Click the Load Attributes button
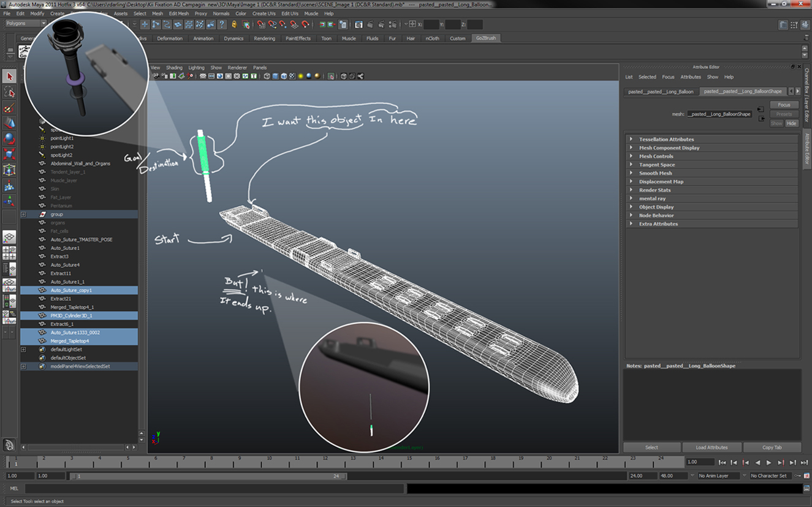 [711, 448]
